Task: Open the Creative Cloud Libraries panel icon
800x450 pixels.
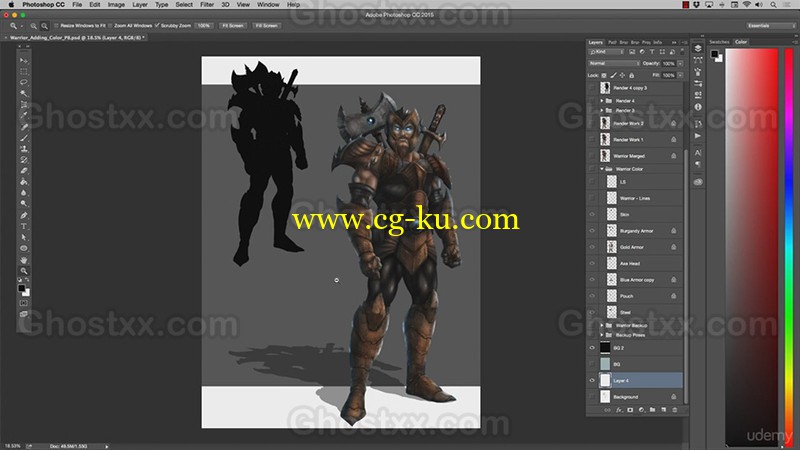Action: coord(698,182)
